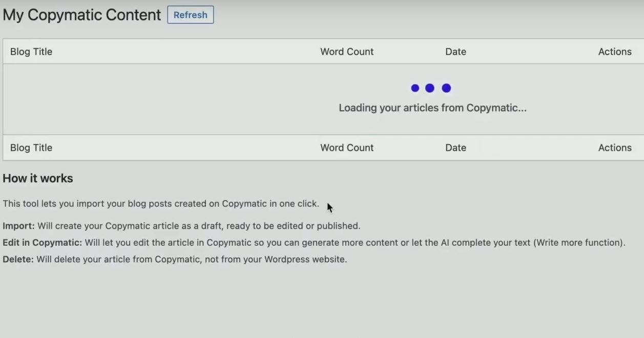
Task: Select the bottom Date footer header
Action: pos(455,148)
